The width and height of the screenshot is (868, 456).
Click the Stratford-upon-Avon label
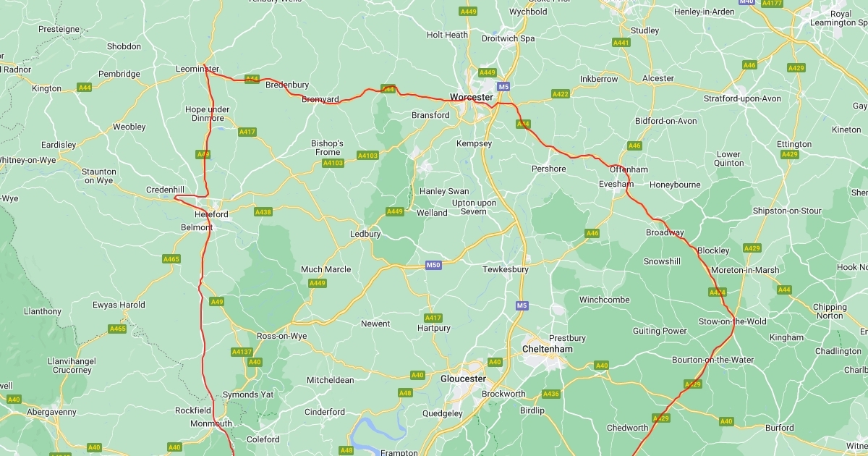(743, 98)
